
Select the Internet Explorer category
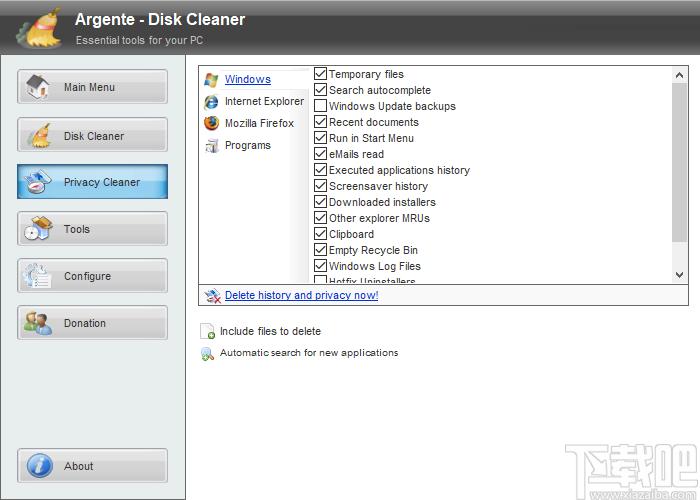point(264,101)
